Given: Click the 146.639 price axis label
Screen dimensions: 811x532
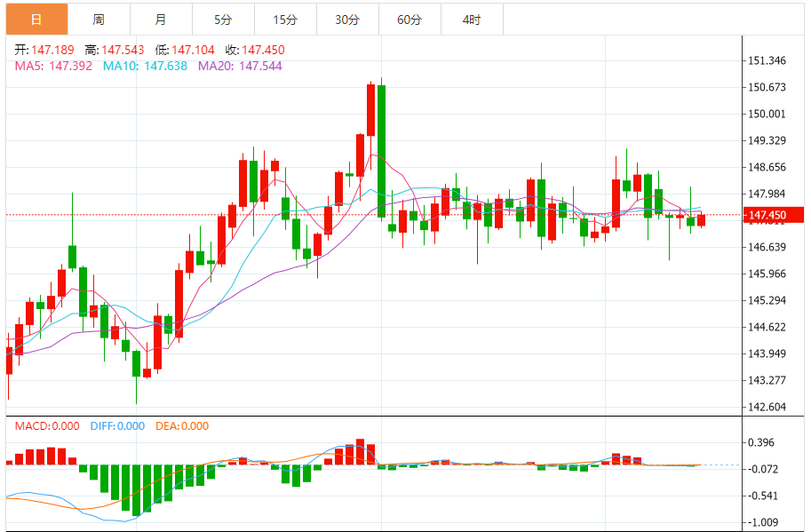Looking at the screenshot, I should (767, 247).
